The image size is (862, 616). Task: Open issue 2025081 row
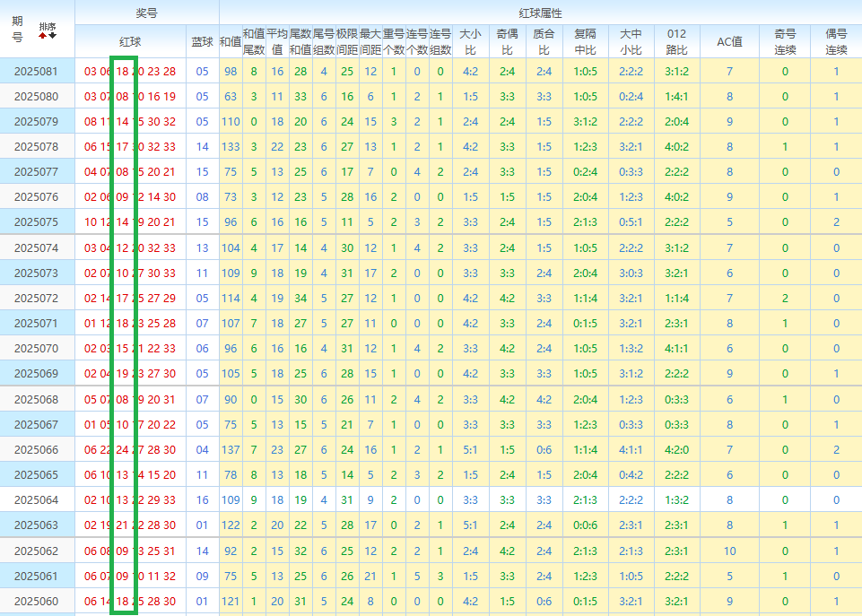36,71
